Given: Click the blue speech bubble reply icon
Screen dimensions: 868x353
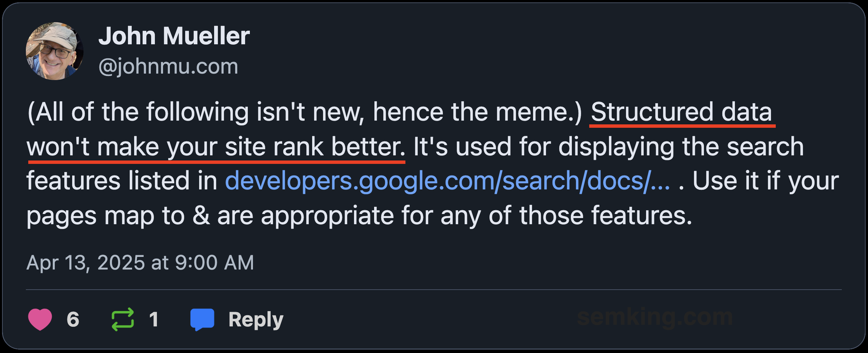Looking at the screenshot, I should (202, 319).
